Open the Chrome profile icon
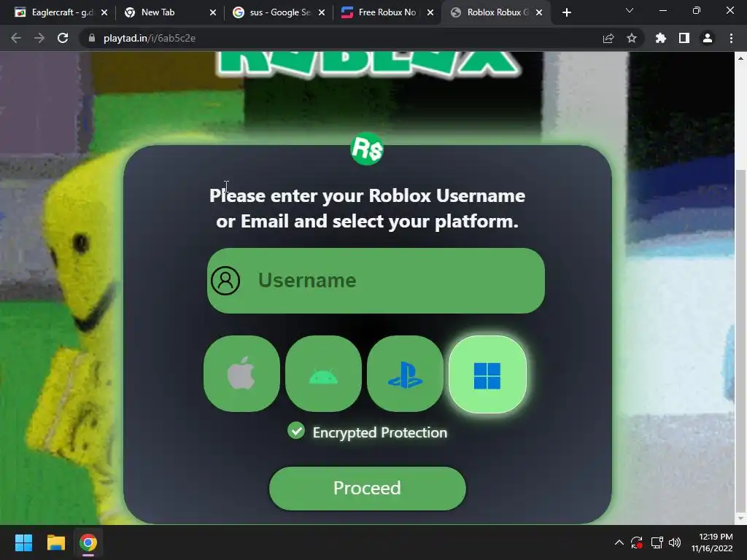Image resolution: width=747 pixels, height=560 pixels. (x=708, y=38)
